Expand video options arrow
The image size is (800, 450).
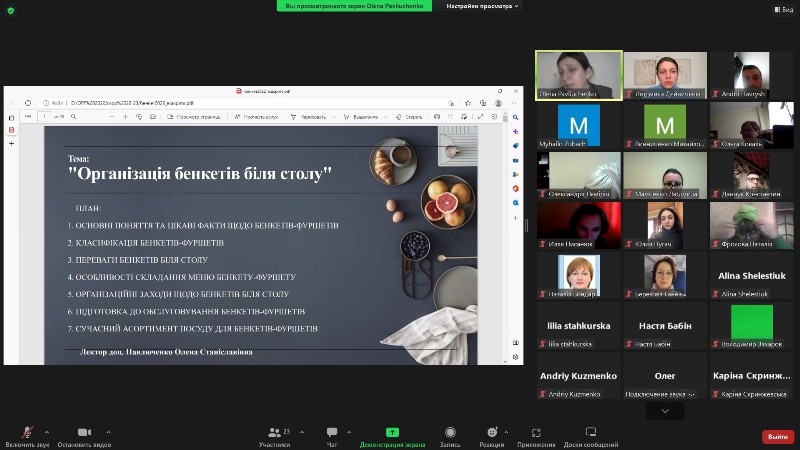[108, 432]
